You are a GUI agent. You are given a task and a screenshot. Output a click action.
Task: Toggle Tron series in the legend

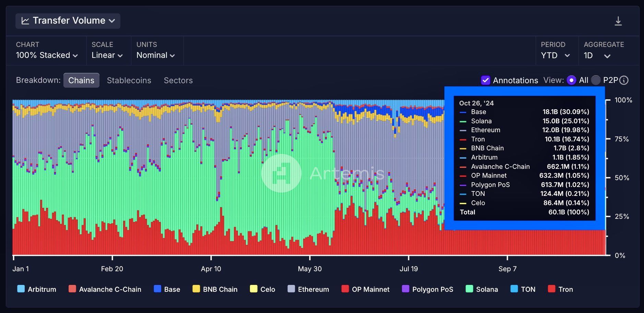pos(560,289)
